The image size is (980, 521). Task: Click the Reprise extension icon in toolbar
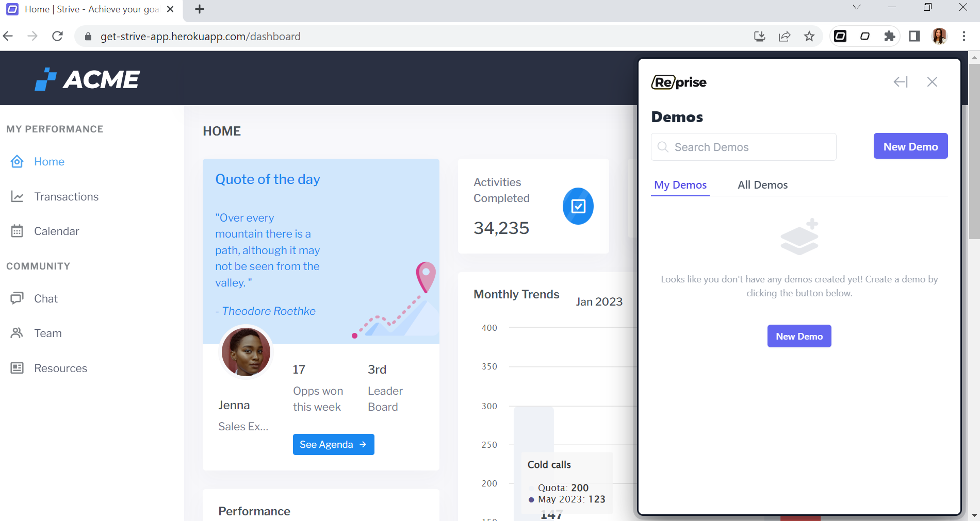pos(840,36)
